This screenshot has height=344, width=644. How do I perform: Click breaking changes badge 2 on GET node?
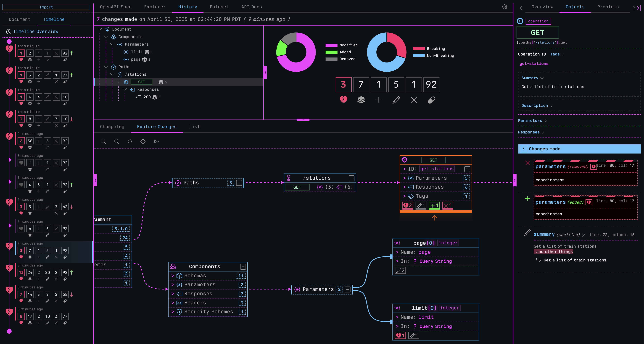(407, 205)
